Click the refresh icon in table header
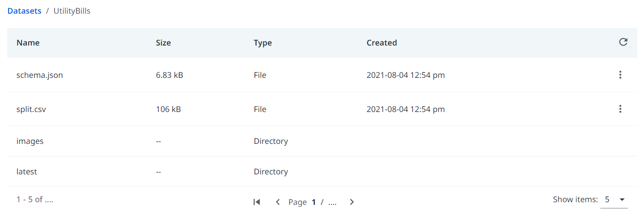This screenshot has height=214, width=644. 623,42
